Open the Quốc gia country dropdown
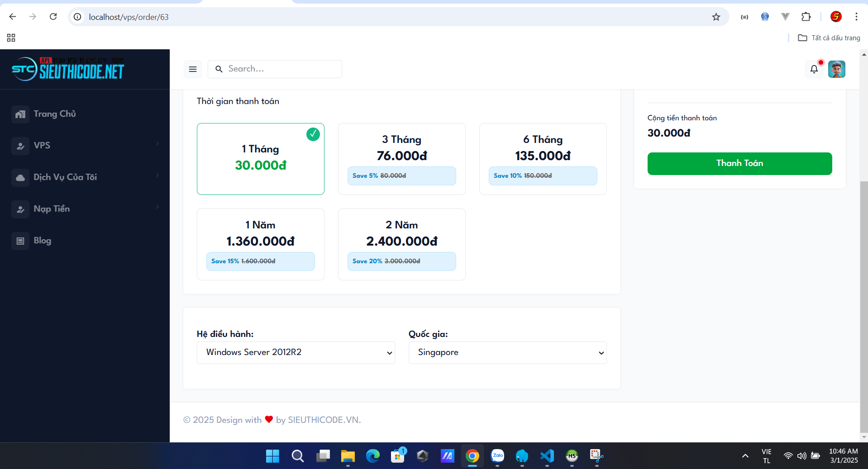868x469 pixels. coord(507,353)
